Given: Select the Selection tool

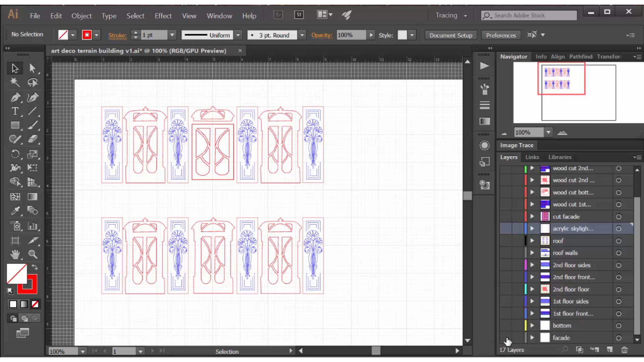Looking at the screenshot, I should tap(15, 68).
